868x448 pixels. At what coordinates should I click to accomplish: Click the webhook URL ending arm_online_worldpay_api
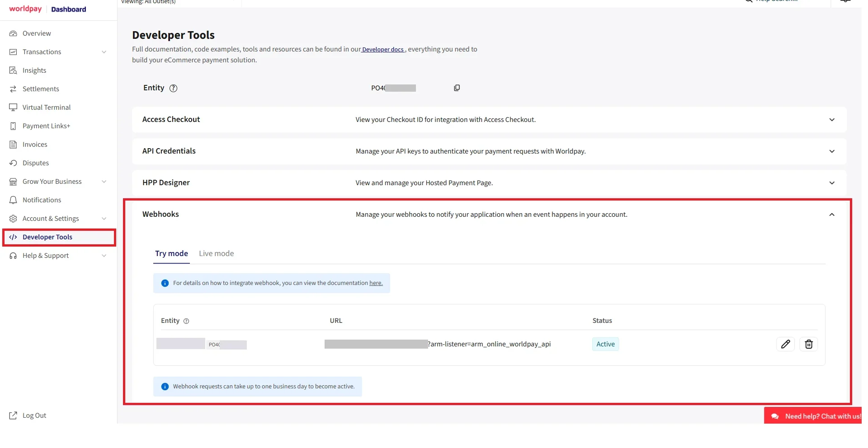click(438, 344)
